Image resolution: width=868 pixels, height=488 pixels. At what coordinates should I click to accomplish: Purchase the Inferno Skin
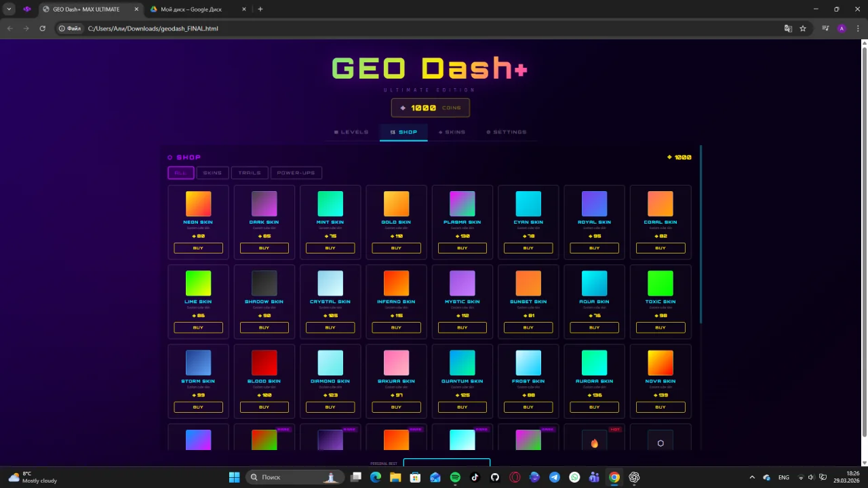click(x=396, y=327)
